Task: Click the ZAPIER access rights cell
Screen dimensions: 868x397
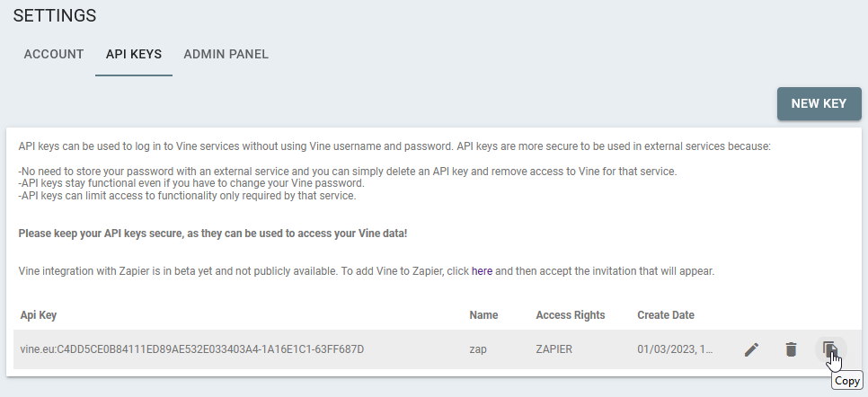Action: (x=554, y=349)
